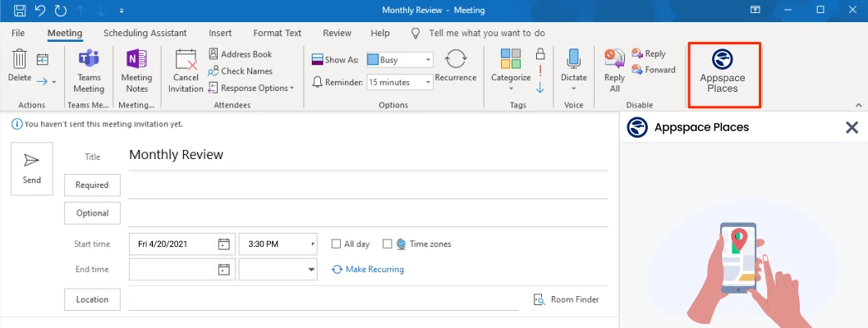Click into the Optional attendees field

click(368, 213)
